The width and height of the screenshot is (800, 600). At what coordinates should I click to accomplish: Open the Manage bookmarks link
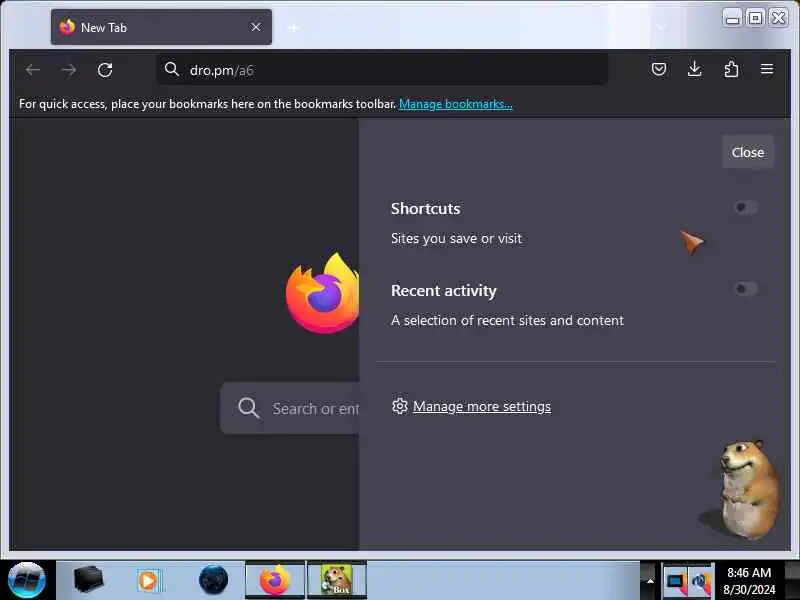456,104
